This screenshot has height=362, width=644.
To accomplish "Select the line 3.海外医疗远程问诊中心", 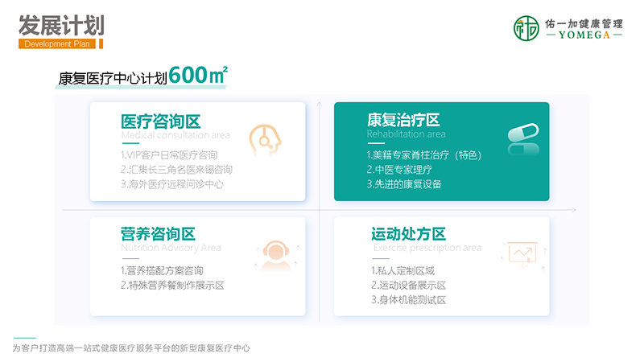I will [x=172, y=183].
